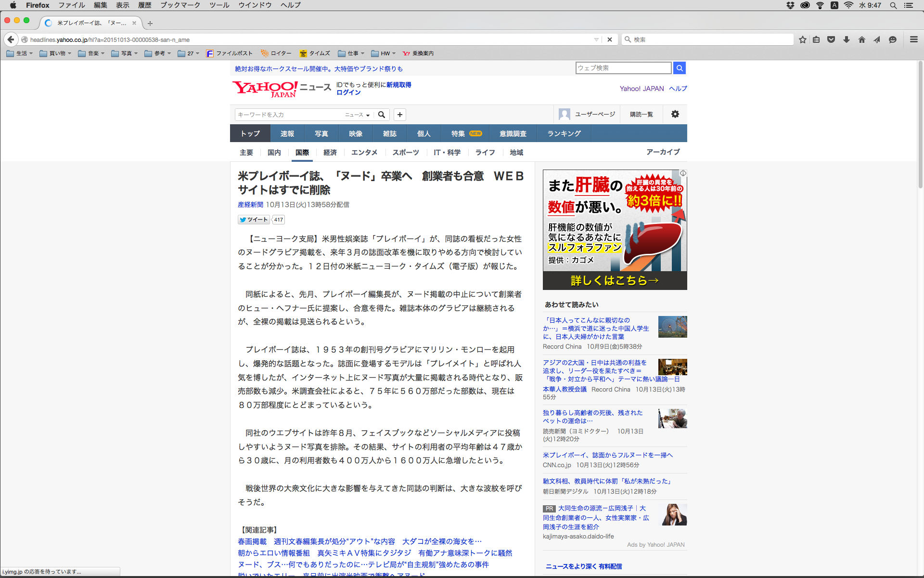Screen dimensions: 924x578
Task: Open the ログイン link
Action: (x=348, y=92)
